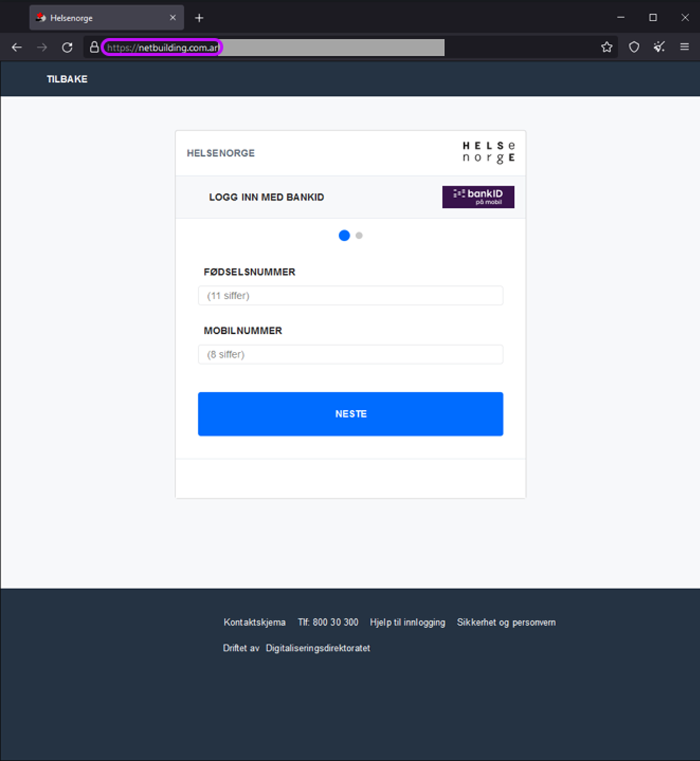700x761 pixels.
Task: Select the second grey step dot
Action: [x=359, y=235]
